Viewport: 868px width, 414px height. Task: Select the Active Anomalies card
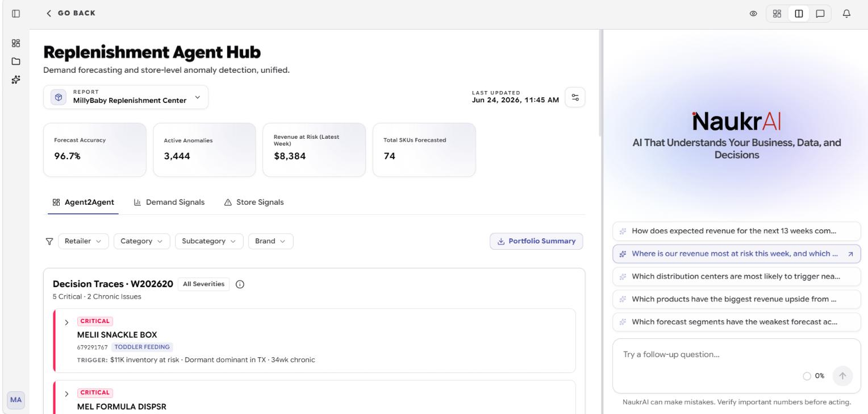coord(205,150)
